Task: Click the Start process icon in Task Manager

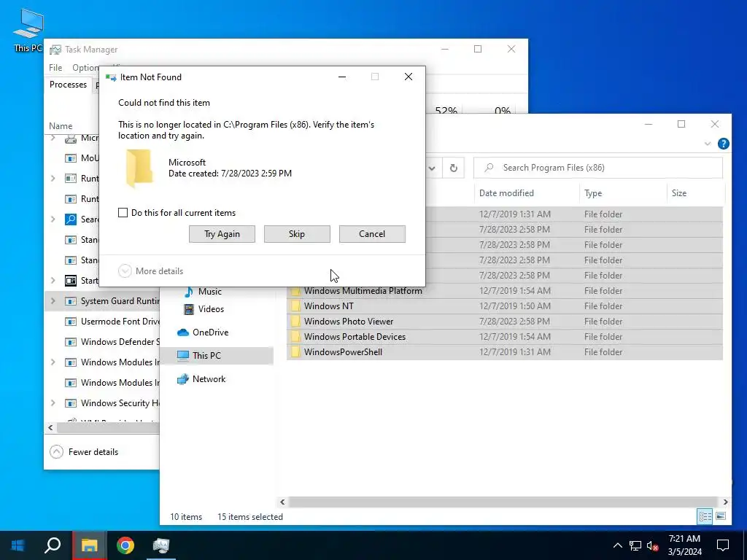Action: [x=71, y=281]
